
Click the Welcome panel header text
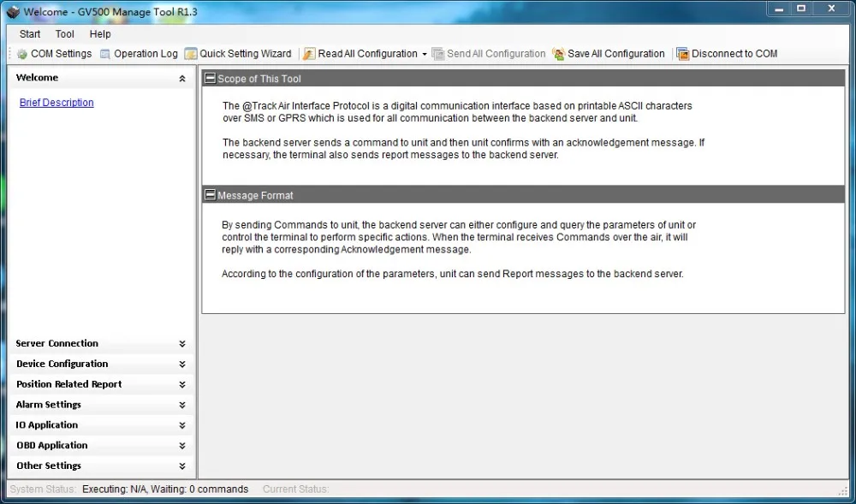(37, 78)
